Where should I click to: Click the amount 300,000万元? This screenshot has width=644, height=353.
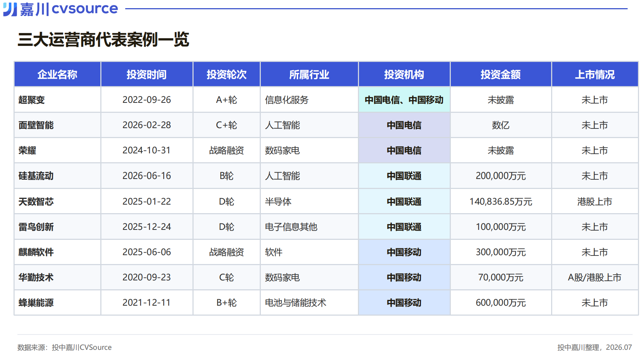pos(501,252)
